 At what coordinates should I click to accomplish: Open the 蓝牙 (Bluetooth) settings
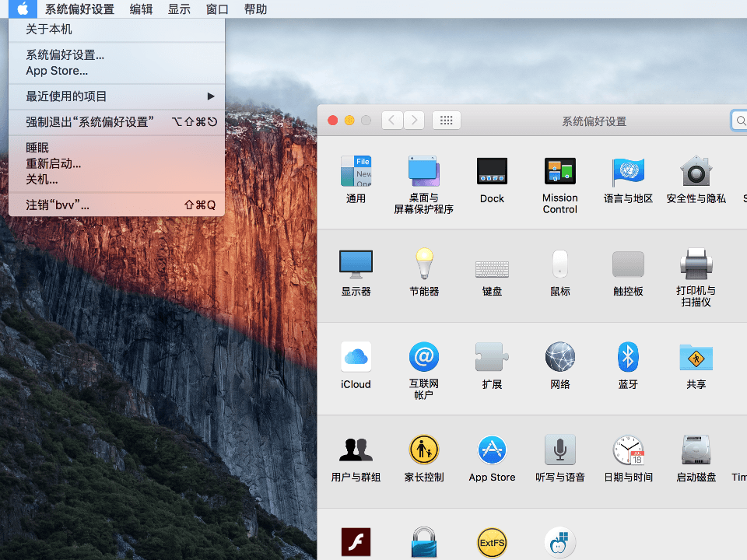tap(627, 356)
